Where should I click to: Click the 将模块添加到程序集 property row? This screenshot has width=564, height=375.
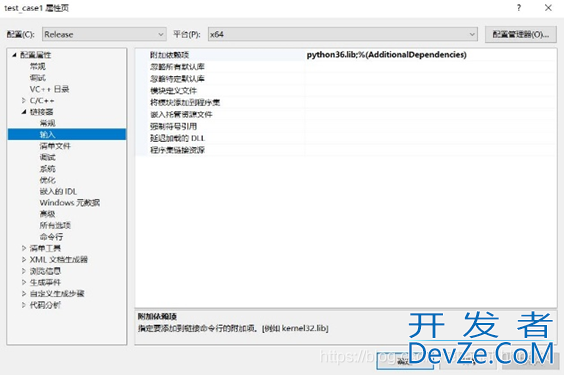345,102
